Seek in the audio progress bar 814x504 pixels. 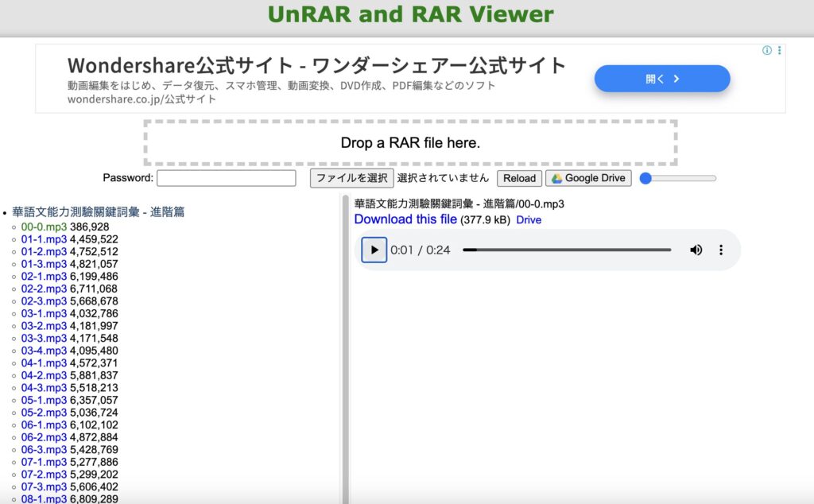point(566,250)
